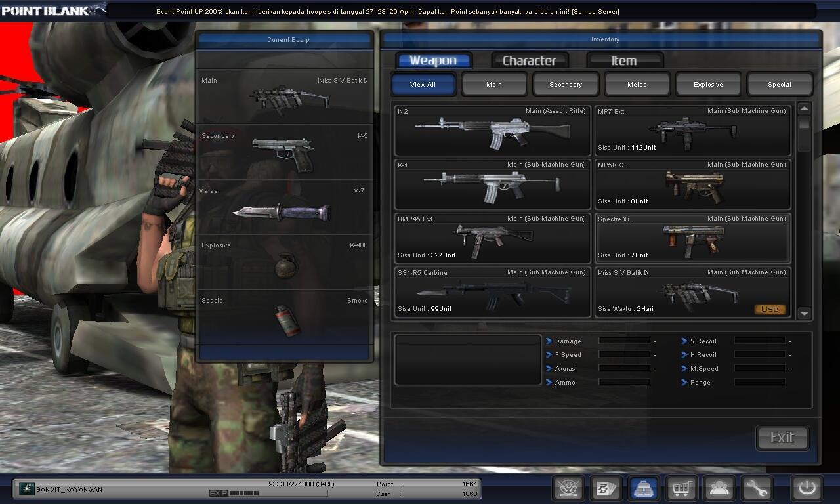
Task: Select the UMP45 Ext. weapon item
Action: [x=493, y=238]
